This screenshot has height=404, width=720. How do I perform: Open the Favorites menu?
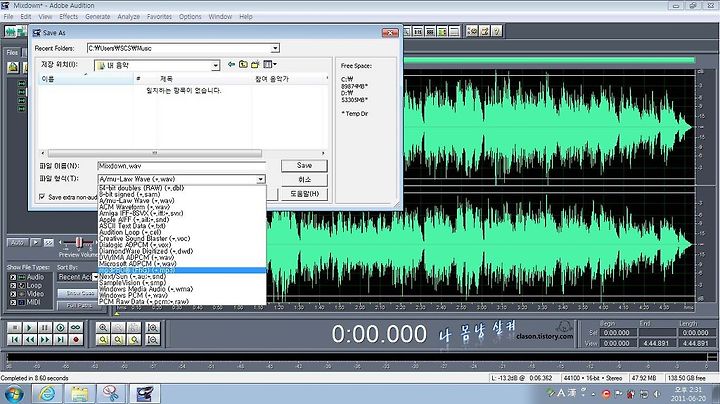point(159,17)
